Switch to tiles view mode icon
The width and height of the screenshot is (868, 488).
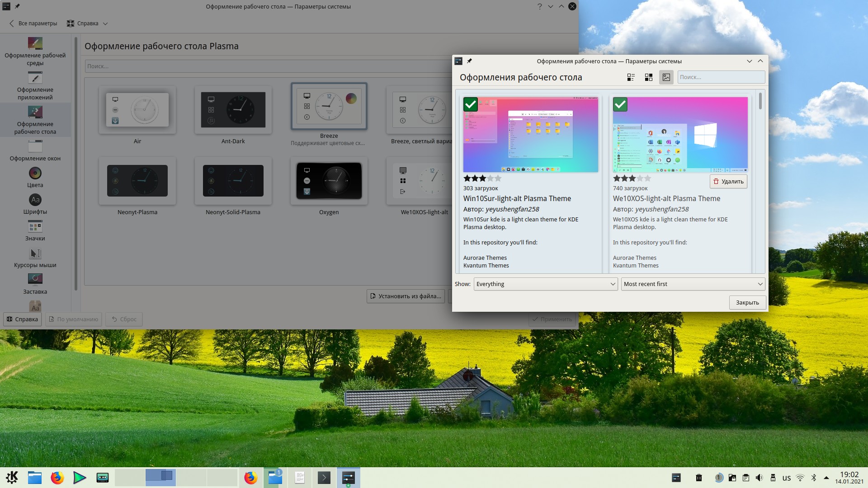(649, 77)
